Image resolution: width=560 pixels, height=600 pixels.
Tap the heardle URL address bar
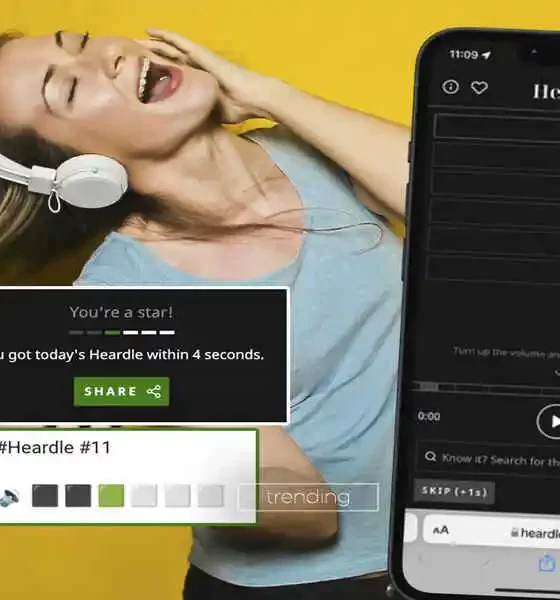[492, 531]
